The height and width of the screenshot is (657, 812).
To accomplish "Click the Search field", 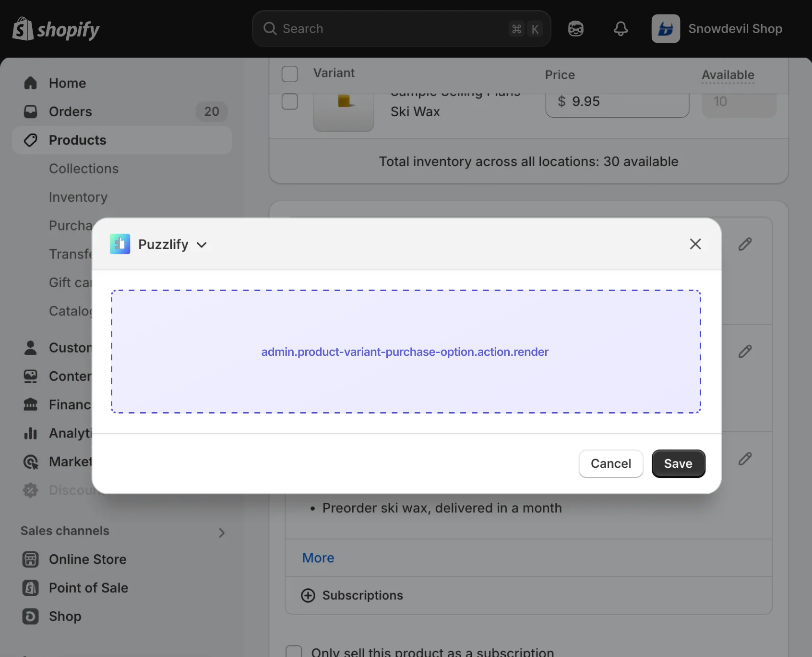I will 401,29.
